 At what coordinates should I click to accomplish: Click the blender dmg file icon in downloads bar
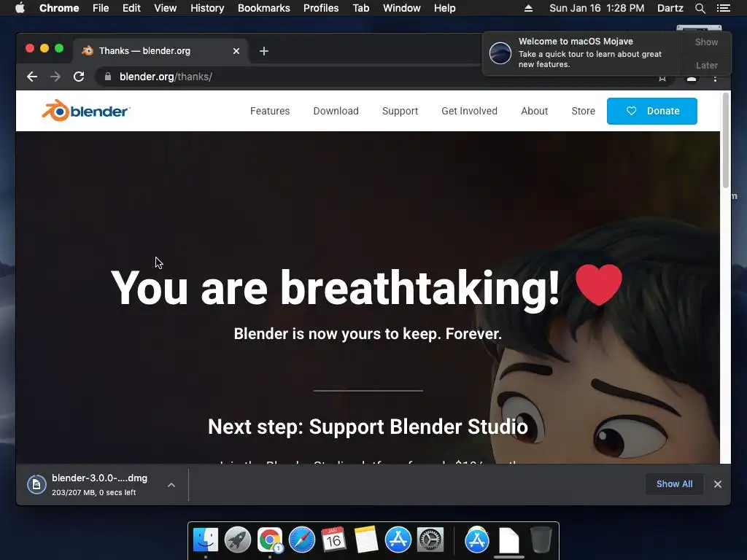point(36,485)
